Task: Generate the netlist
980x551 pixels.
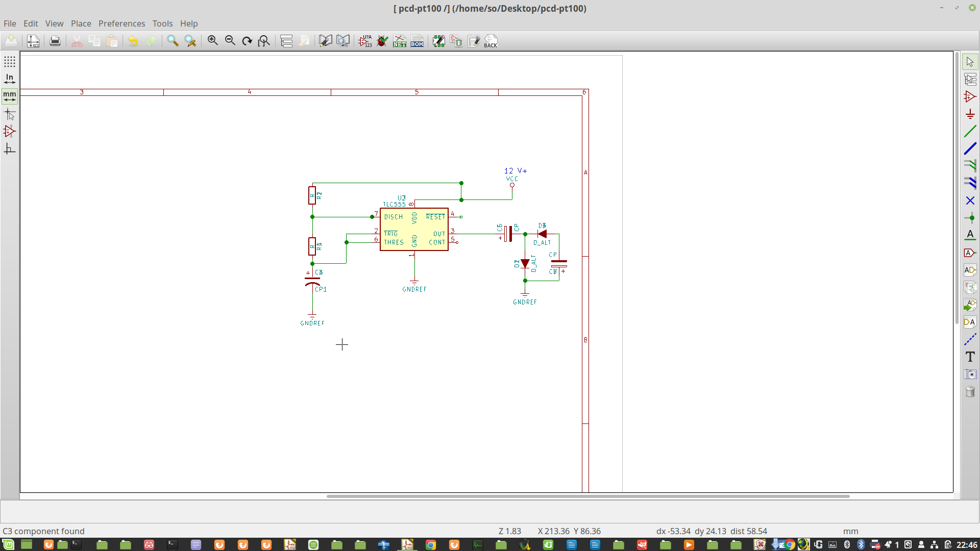Action: tap(400, 41)
